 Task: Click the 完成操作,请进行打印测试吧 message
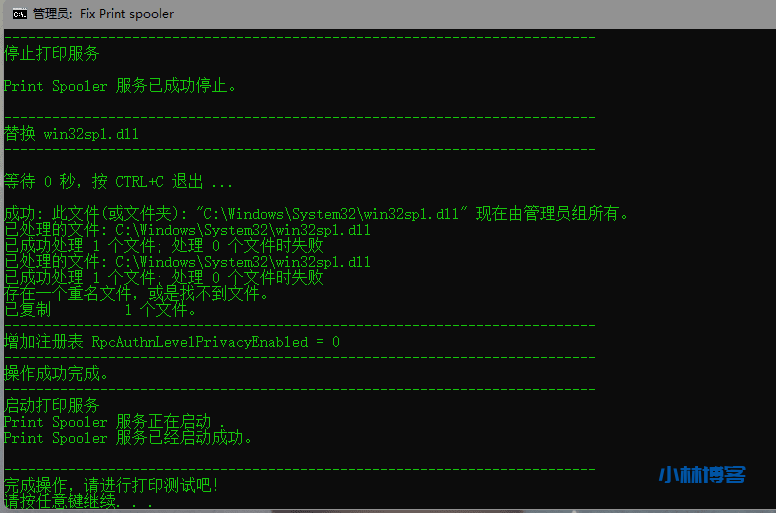click(111, 485)
